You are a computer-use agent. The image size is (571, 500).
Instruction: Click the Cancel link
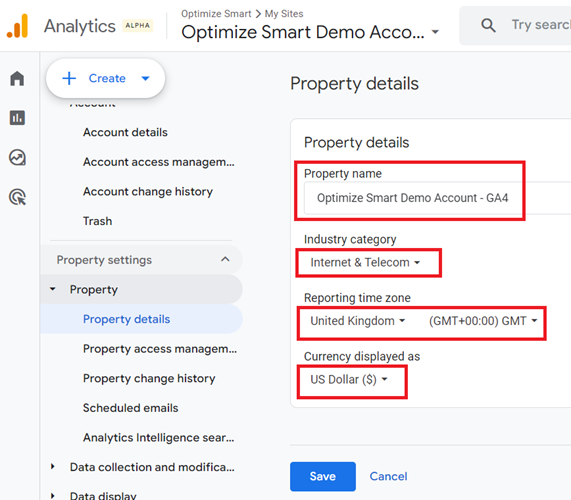pyautogui.click(x=388, y=476)
